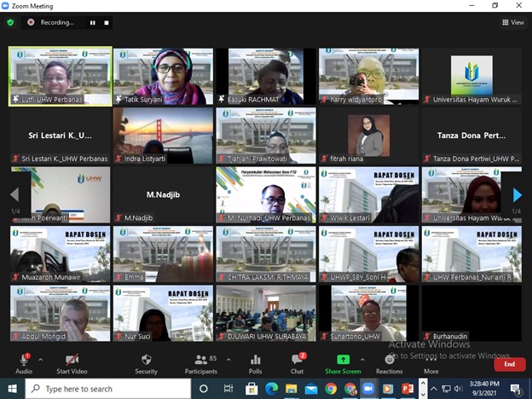This screenshot has width=532, height=399.
Task: Open the Windows Start menu
Action: [12, 389]
